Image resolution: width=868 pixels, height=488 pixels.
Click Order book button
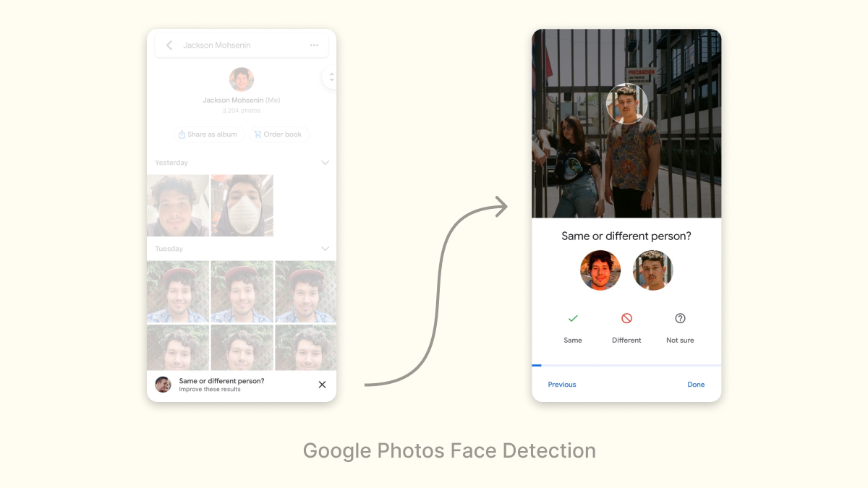pos(279,134)
